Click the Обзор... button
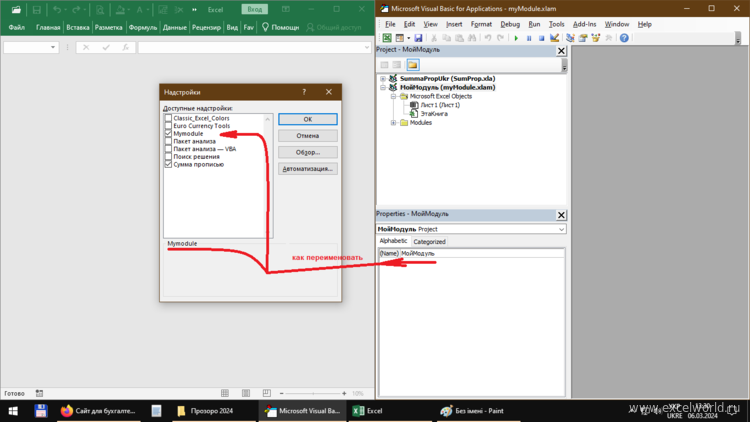 click(308, 152)
